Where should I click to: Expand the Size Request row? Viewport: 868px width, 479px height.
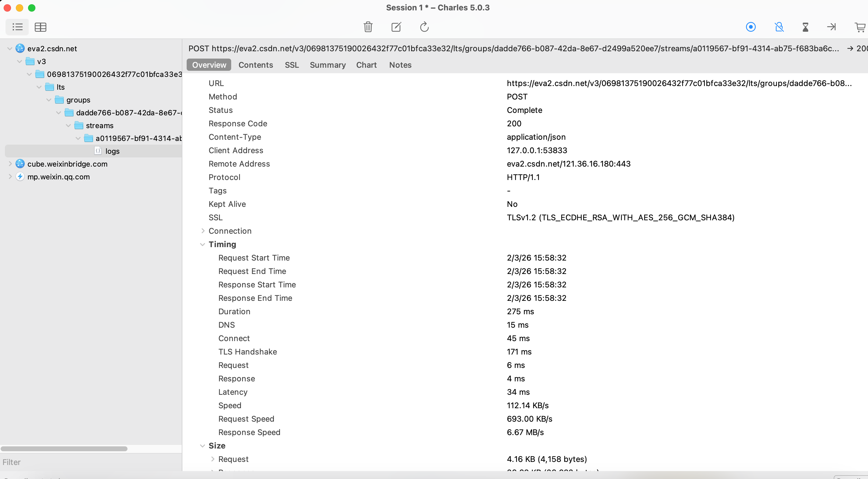click(x=212, y=459)
